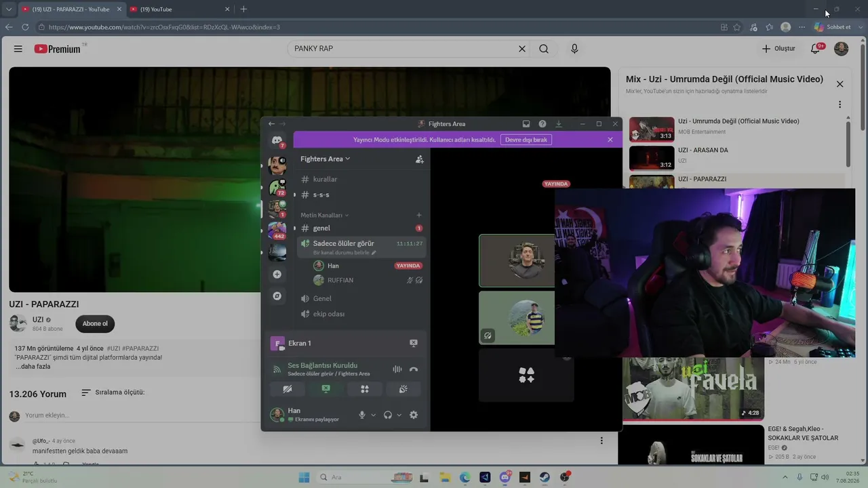Open Discord inbox icon in title bar

[526, 124]
